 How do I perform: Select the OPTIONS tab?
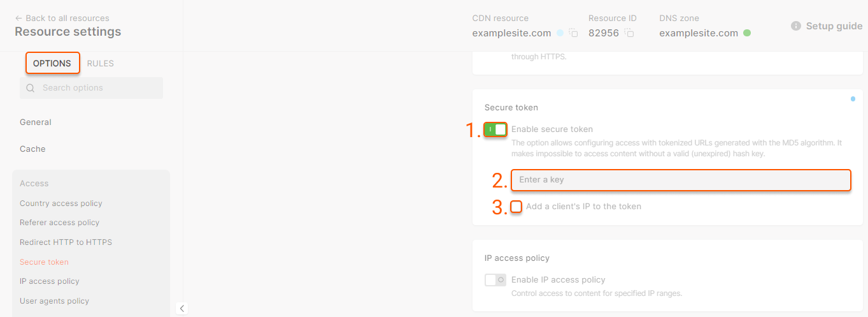52,63
